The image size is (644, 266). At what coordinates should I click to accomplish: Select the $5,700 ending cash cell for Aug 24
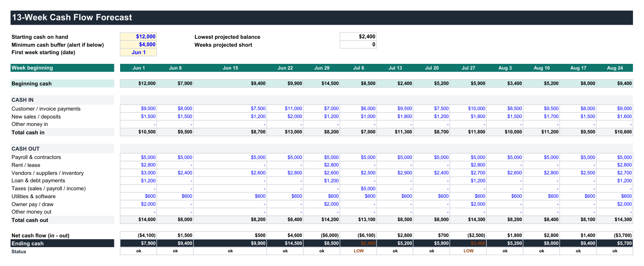[x=615, y=244]
